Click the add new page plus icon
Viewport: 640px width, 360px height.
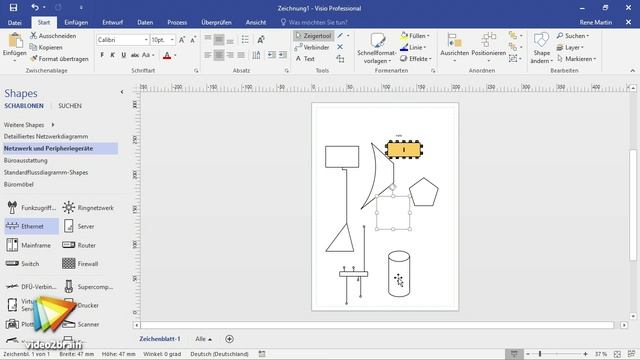[x=229, y=339]
